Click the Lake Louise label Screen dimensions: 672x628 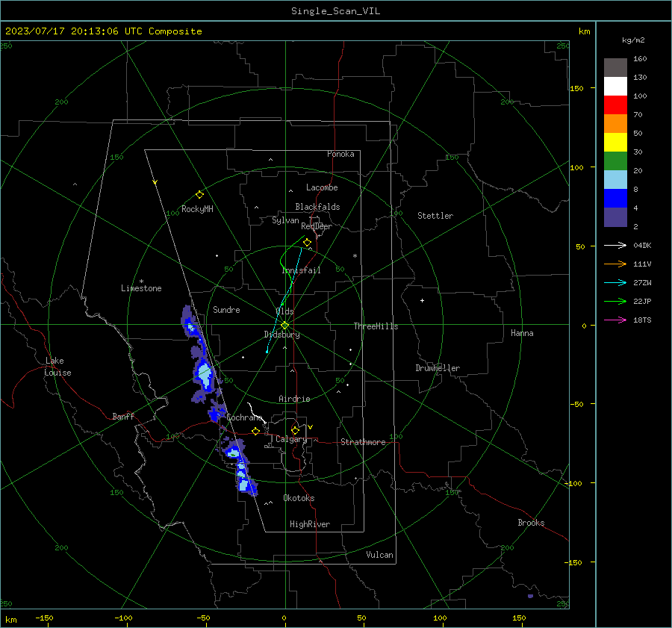click(x=57, y=367)
